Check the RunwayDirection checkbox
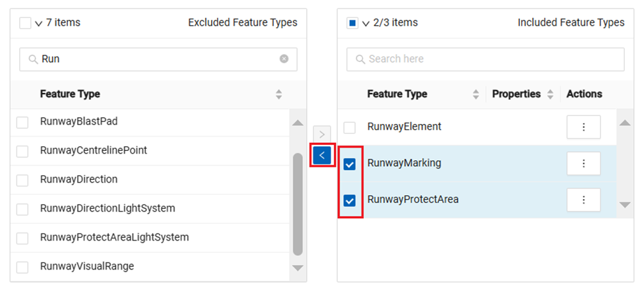 click(22, 180)
